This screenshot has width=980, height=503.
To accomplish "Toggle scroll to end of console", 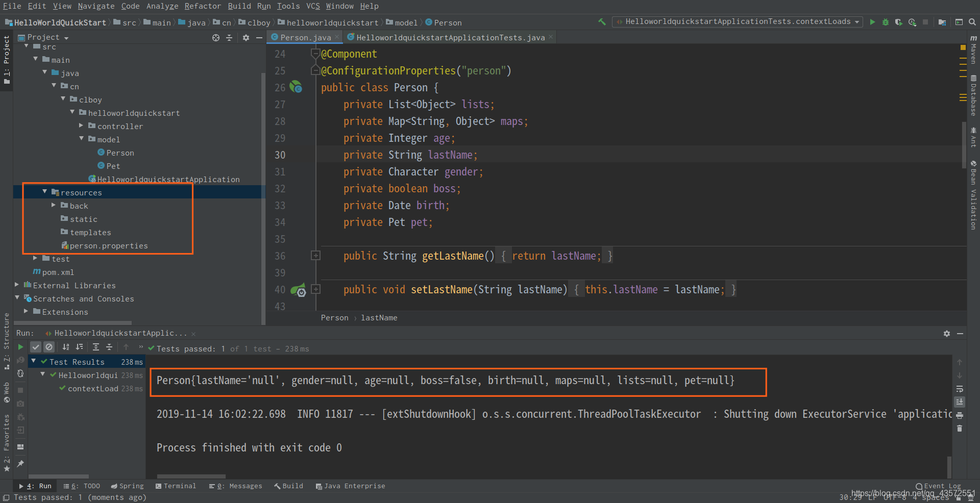I will click(x=960, y=402).
